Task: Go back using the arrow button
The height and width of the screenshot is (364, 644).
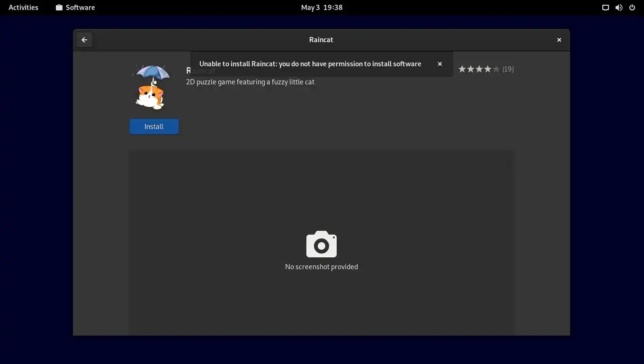Action: tap(84, 40)
